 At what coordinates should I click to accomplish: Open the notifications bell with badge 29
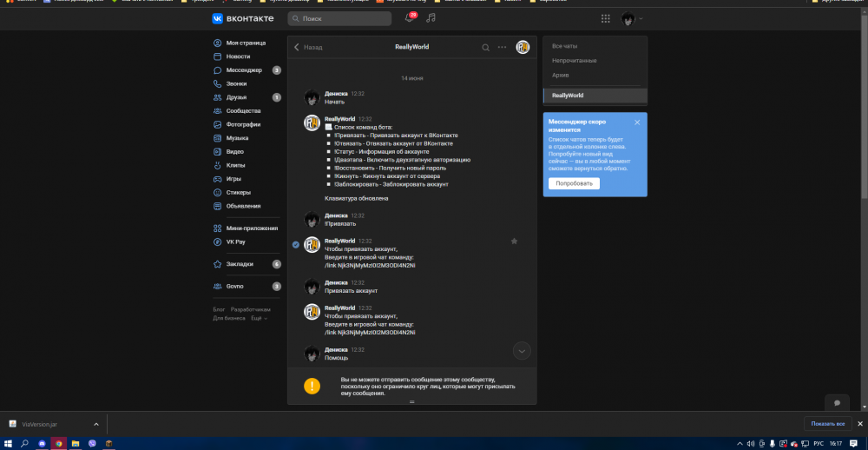pos(409,17)
